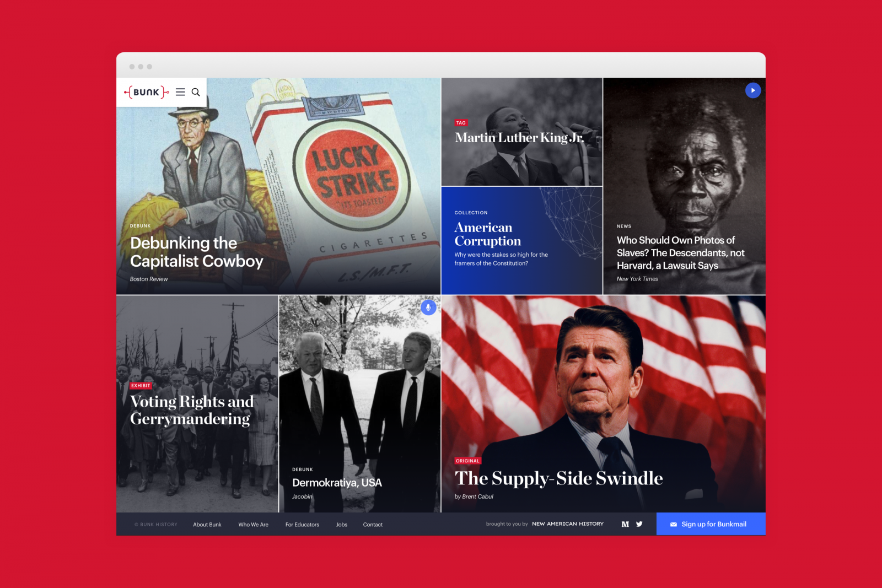Sign up for Bunkmail
The width and height of the screenshot is (882, 588).
click(x=711, y=524)
